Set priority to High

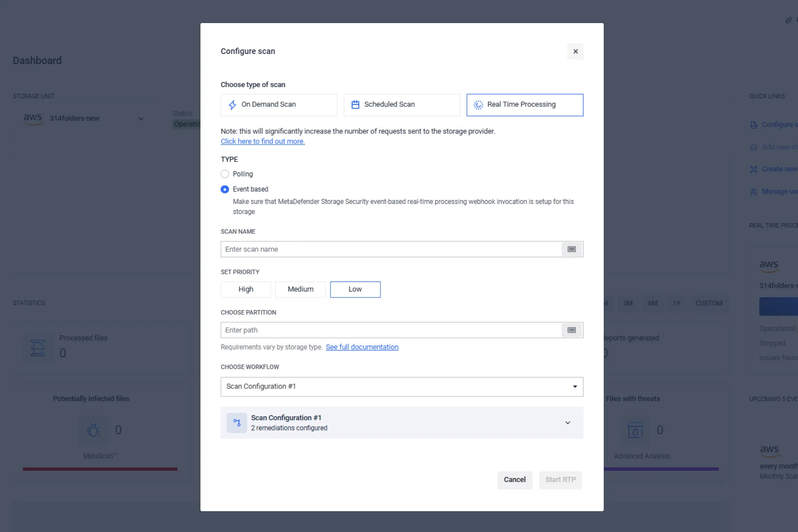pos(246,289)
